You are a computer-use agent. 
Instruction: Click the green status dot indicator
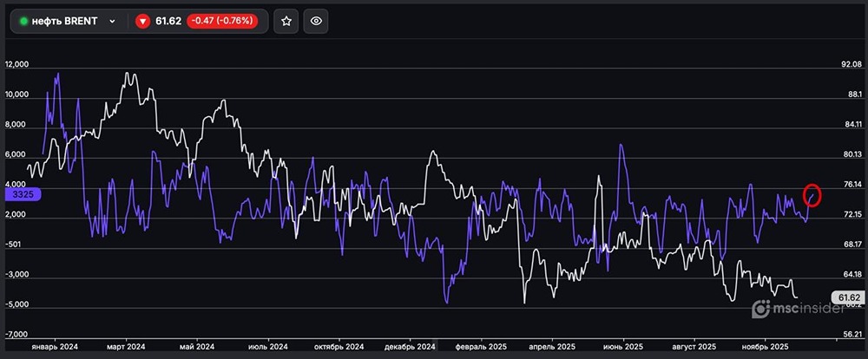click(24, 21)
